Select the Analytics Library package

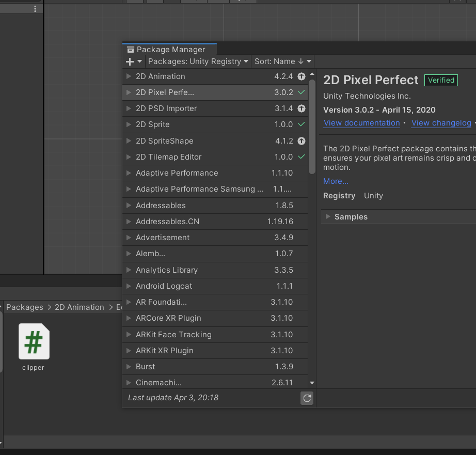tap(215, 270)
